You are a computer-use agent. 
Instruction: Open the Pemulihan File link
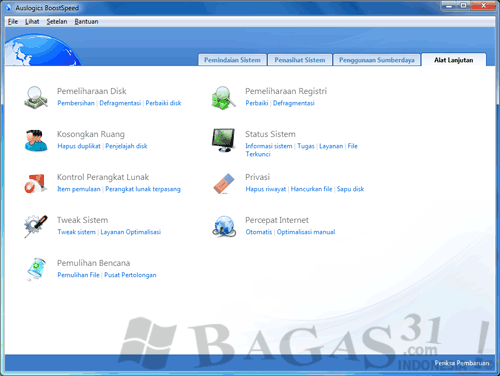78,275
